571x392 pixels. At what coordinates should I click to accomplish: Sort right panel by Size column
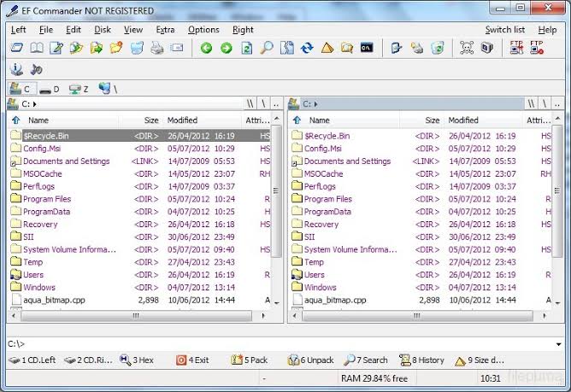coord(421,120)
